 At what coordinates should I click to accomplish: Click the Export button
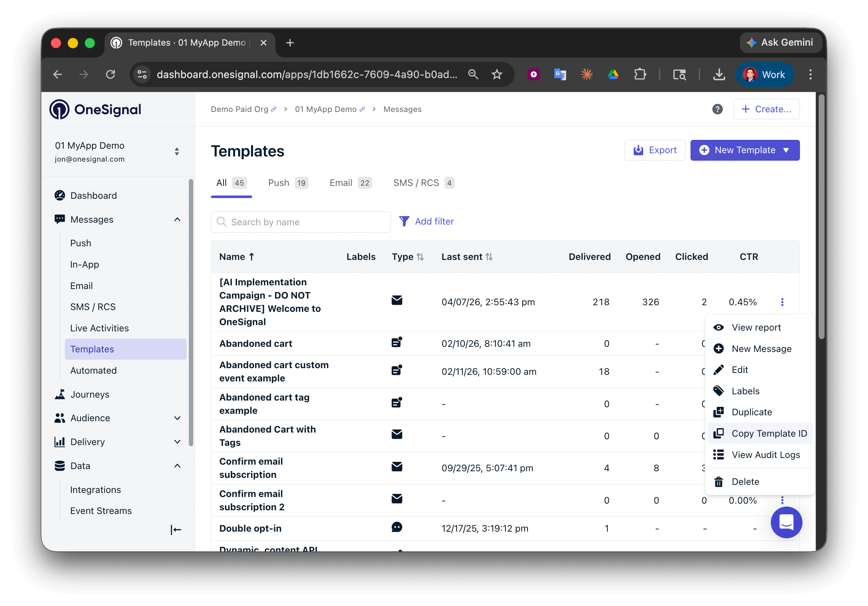pyautogui.click(x=654, y=151)
